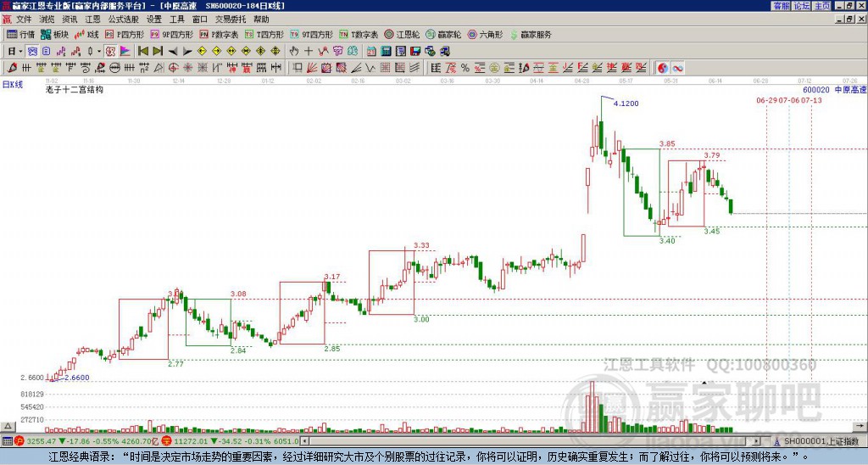Click the 沪 index badge in status bar
The width and height of the screenshot is (868, 465).
(x=19, y=441)
